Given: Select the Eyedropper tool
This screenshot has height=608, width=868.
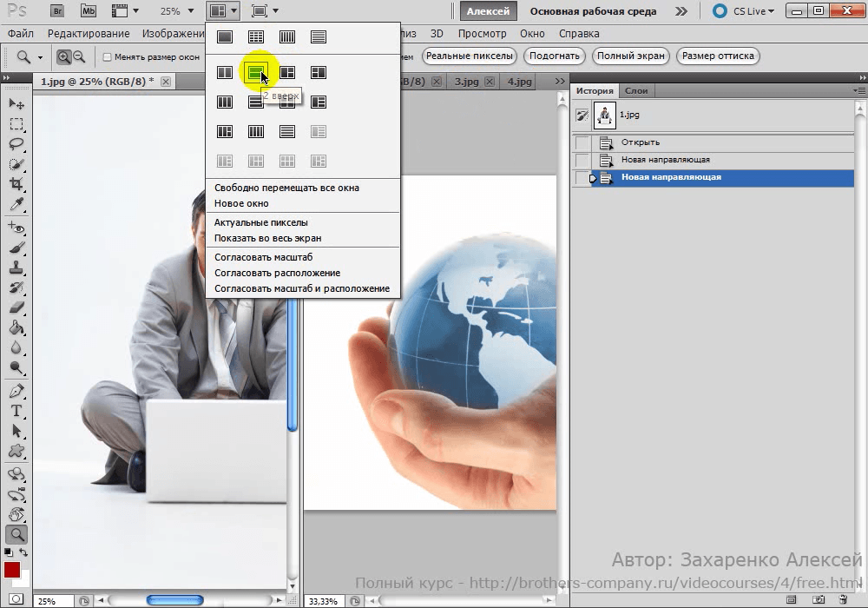Looking at the screenshot, I should pos(16,205).
